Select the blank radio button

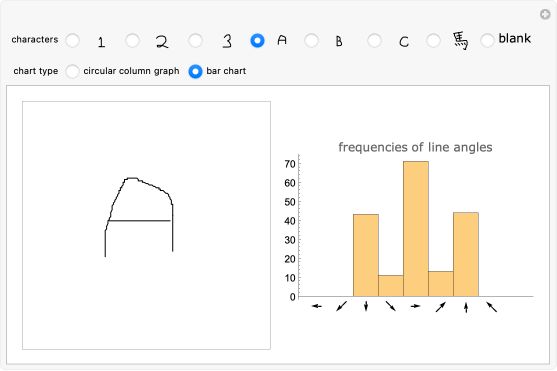point(487,40)
